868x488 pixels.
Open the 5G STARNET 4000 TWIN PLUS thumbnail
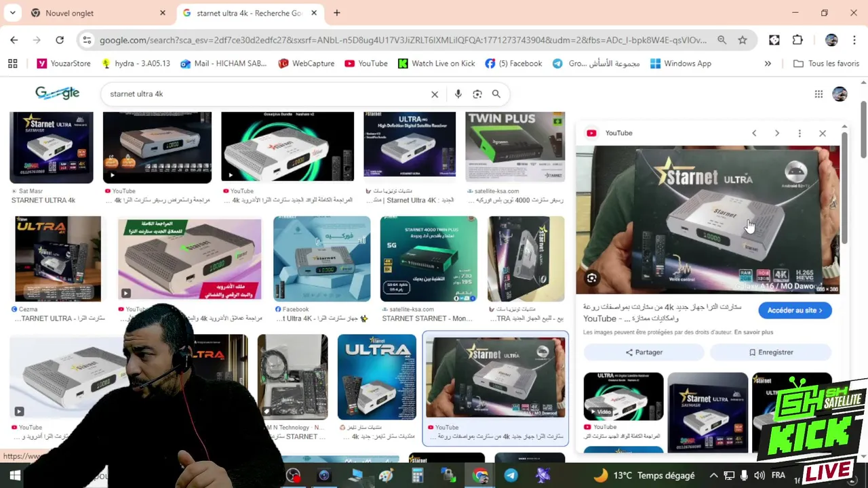click(x=429, y=259)
